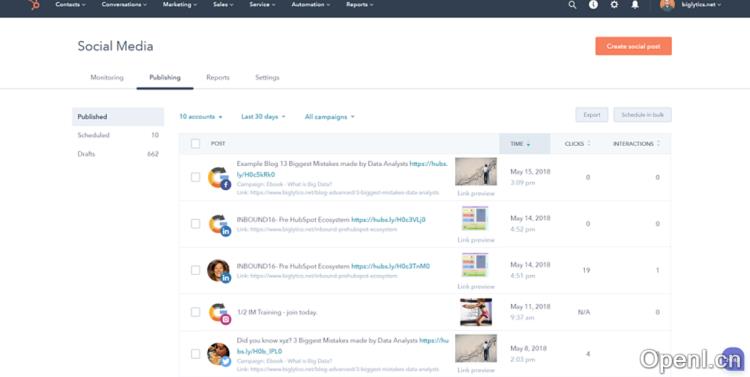Open the hubs.ly/H0c3VLj0 short link

click(388, 220)
